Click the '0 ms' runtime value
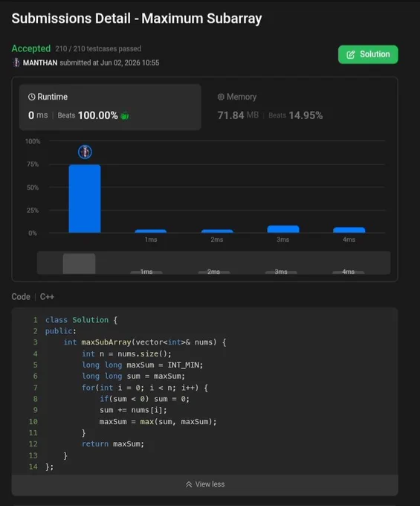Image resolution: width=420 pixels, height=506 pixels. coord(38,115)
